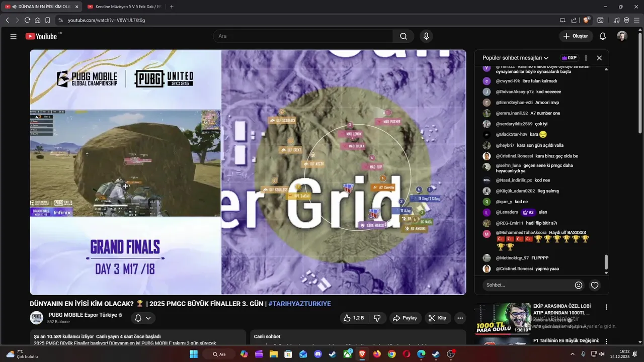Open a new browser tab
Viewport: 644px width, 362px height.
tap(172, 7)
